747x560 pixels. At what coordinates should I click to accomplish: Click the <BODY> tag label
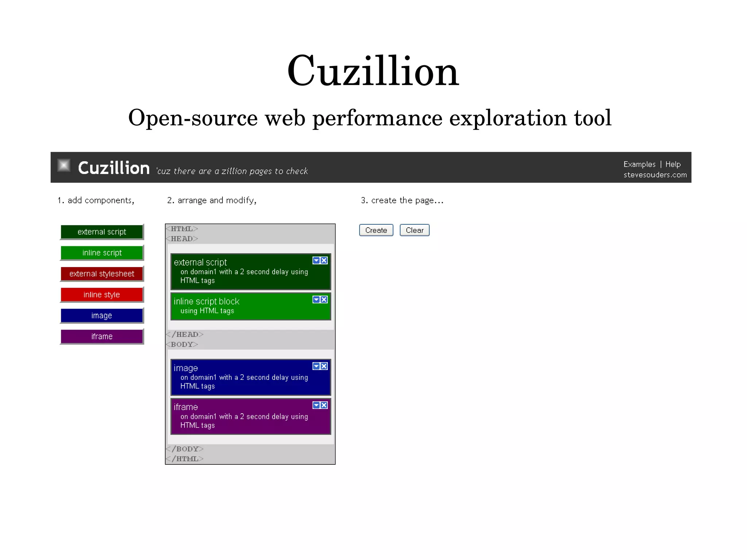pos(182,344)
